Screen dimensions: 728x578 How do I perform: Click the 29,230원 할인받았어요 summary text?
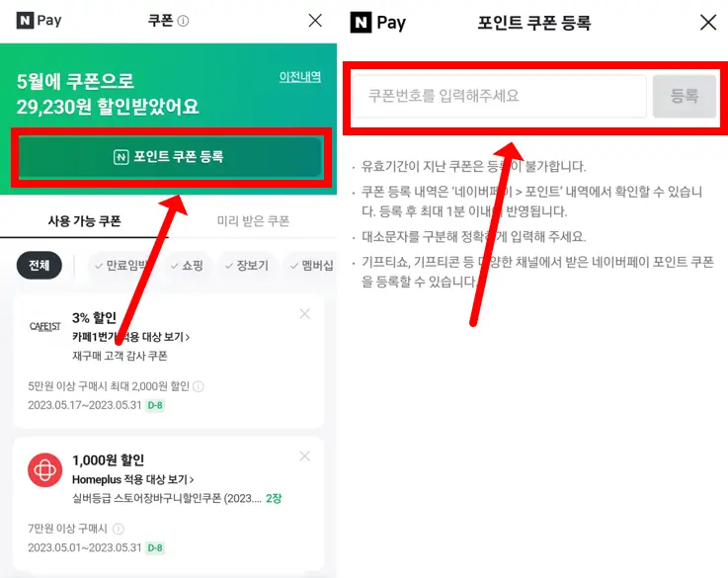(108, 107)
